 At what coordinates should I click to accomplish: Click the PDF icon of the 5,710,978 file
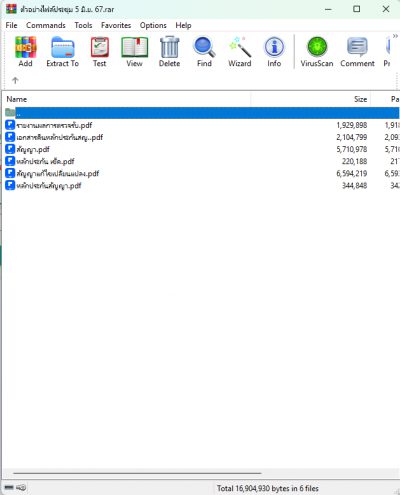(x=10, y=149)
